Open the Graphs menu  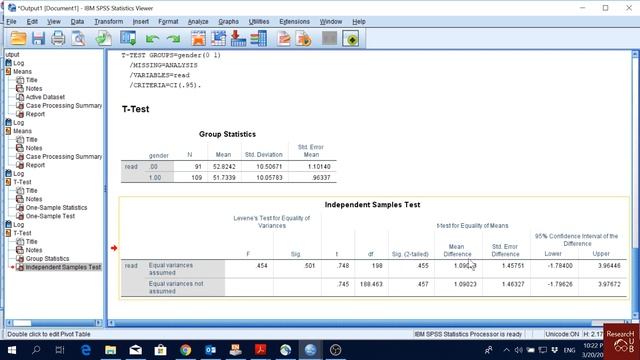click(229, 22)
